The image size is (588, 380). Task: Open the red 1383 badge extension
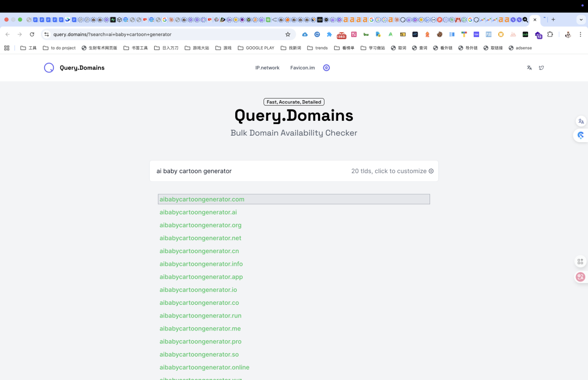[341, 35]
